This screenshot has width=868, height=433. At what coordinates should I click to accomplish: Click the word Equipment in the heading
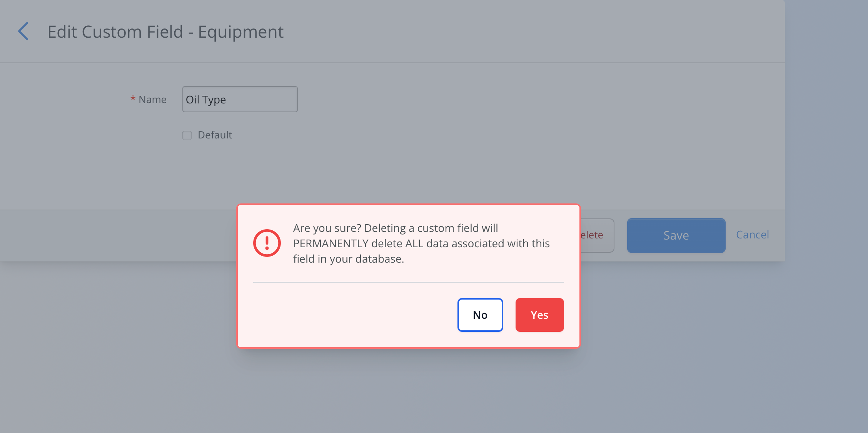point(240,32)
